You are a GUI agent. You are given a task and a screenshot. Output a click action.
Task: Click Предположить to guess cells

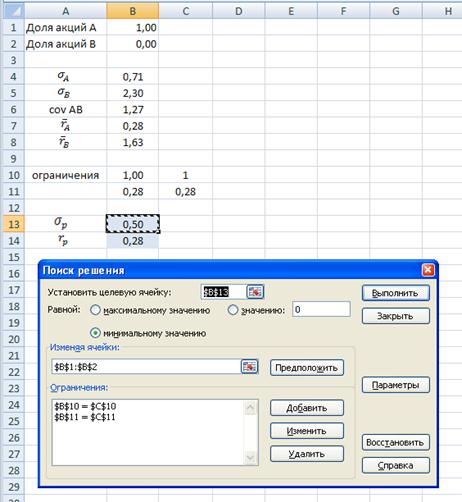[307, 368]
